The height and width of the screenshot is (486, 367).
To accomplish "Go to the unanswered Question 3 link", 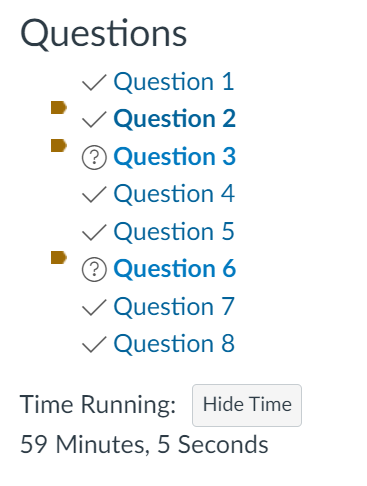I will tap(175, 157).
